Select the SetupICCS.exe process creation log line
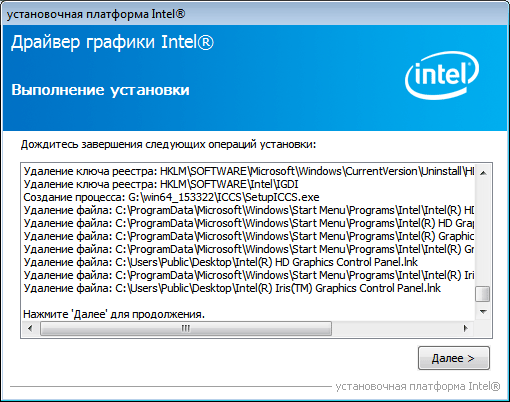 tap(171, 197)
